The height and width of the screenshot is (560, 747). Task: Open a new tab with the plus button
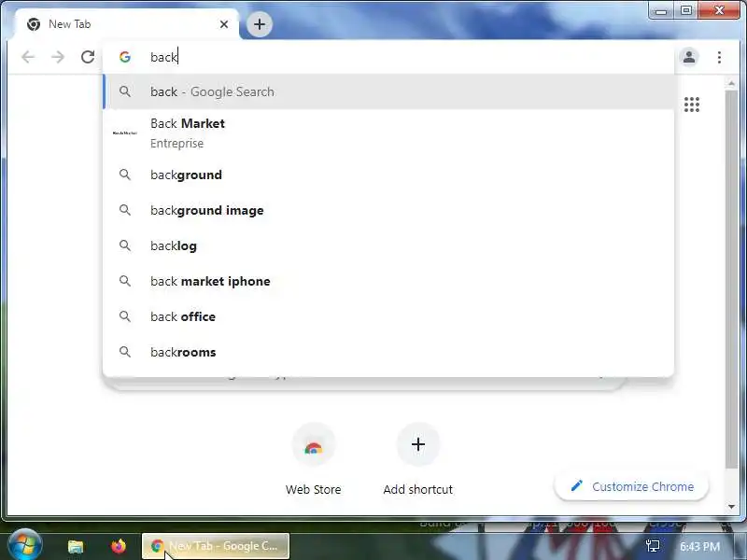[x=260, y=24]
